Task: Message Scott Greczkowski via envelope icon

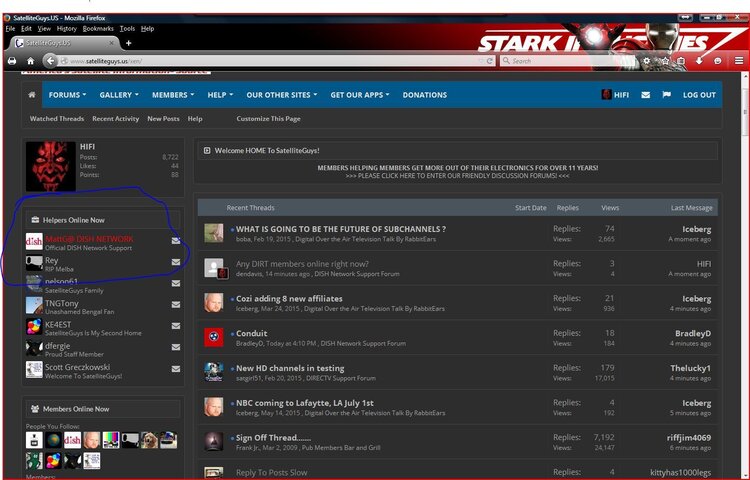Action: (x=176, y=369)
